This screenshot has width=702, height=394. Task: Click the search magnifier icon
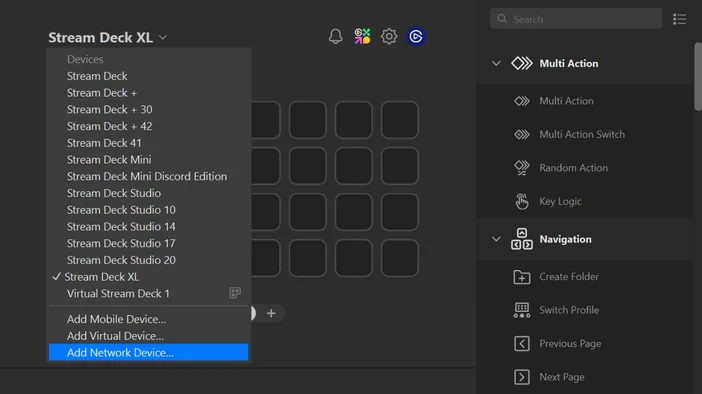502,19
